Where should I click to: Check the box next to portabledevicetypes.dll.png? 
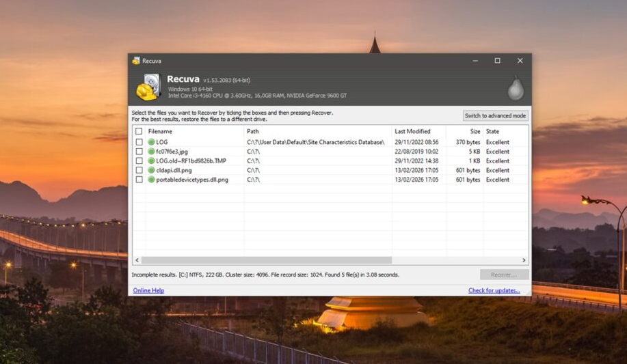[x=139, y=180]
